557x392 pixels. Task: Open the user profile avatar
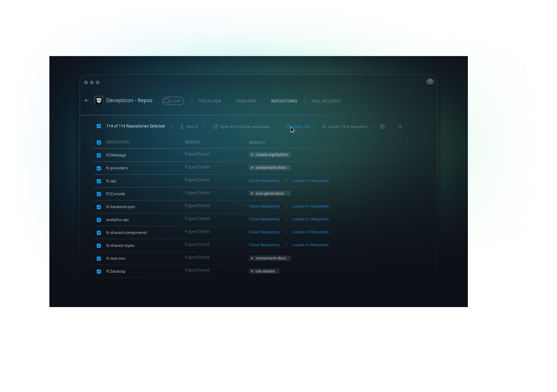pyautogui.click(x=430, y=82)
